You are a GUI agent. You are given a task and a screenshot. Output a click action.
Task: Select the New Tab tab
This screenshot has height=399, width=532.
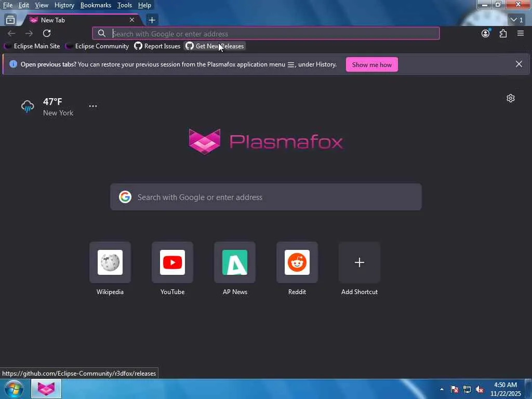pyautogui.click(x=82, y=20)
